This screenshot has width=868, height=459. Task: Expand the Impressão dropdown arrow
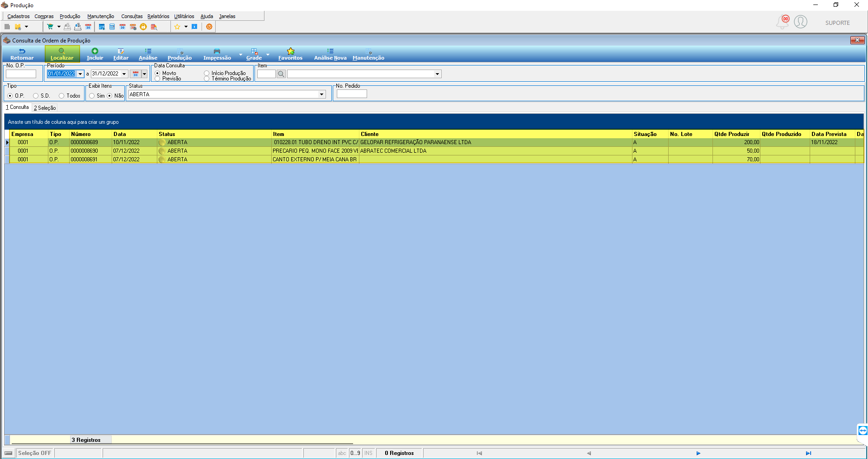pos(241,54)
